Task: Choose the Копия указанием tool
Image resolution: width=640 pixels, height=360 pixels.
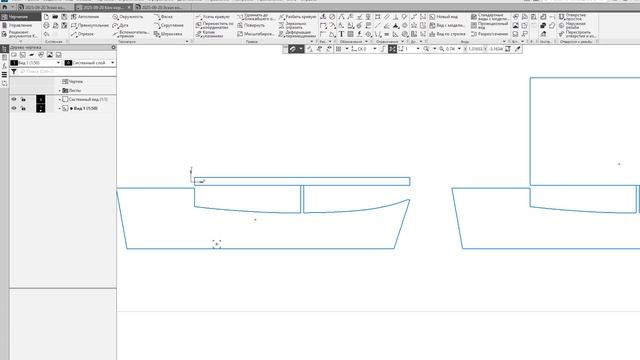Action: click(x=209, y=34)
